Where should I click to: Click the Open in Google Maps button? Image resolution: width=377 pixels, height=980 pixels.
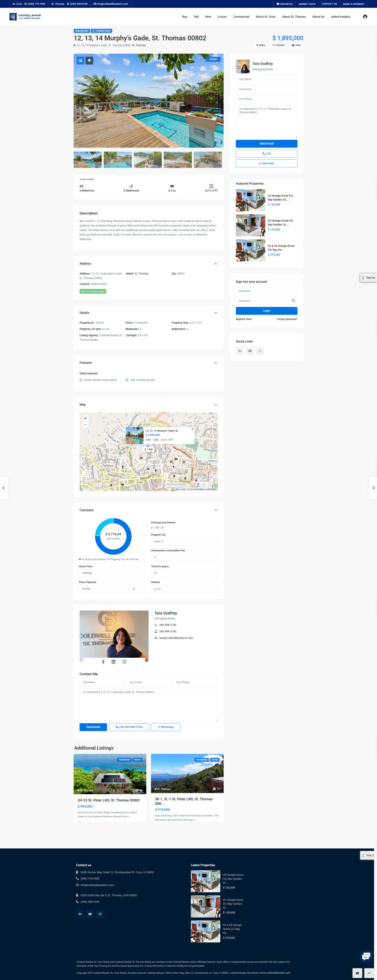pos(93,291)
